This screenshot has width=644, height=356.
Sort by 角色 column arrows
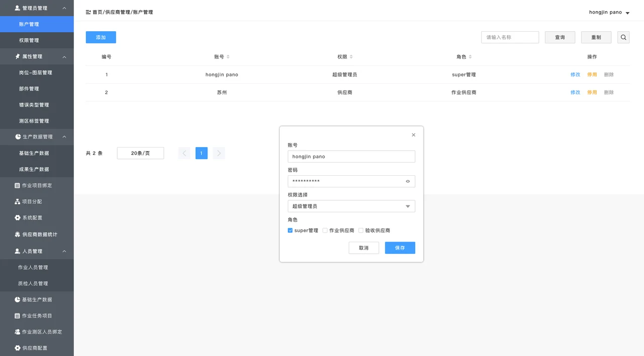470,57
